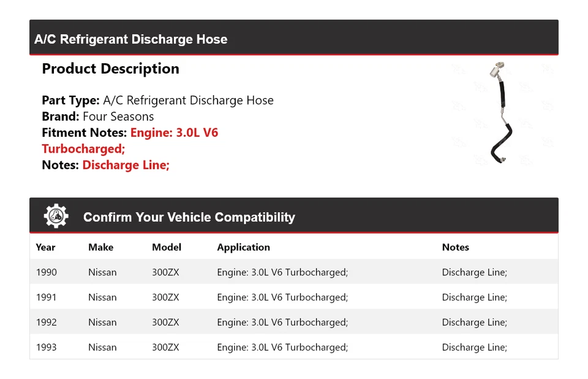Select the 1990 Nissan 300ZX row
Viewport: 588px width, 379px height.
coord(293,272)
